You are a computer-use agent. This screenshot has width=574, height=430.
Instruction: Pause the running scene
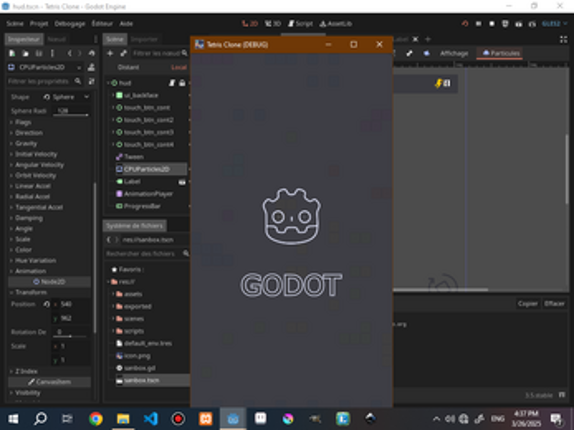[x=478, y=24]
